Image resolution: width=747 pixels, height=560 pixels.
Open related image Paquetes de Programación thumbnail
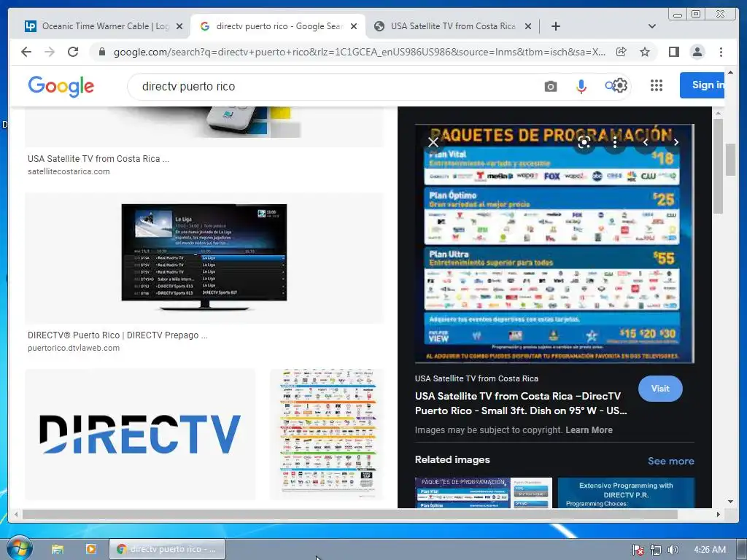click(484, 492)
